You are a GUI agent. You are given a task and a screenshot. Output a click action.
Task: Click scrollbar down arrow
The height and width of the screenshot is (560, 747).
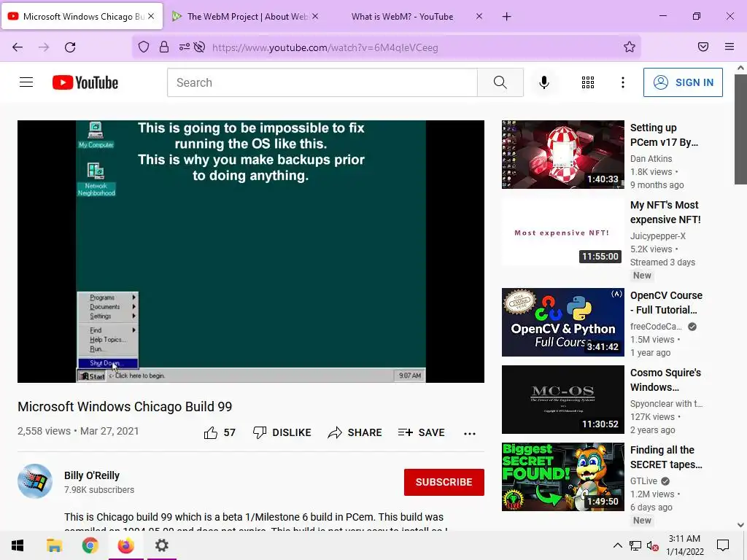[740, 525]
